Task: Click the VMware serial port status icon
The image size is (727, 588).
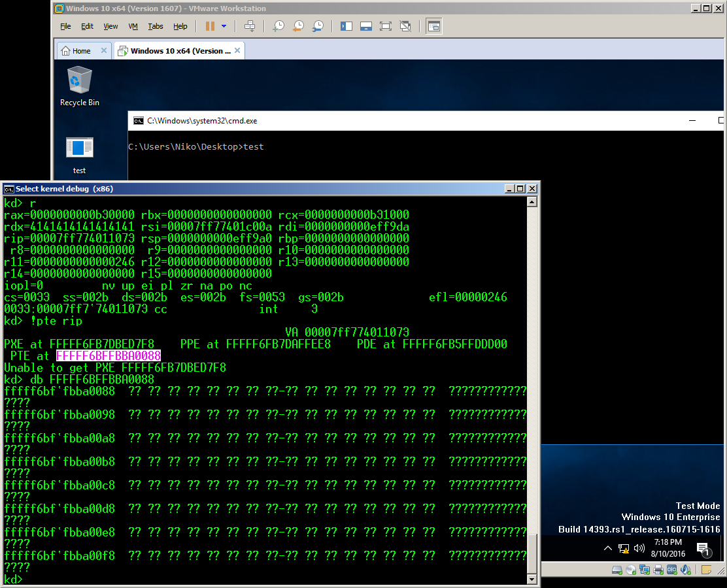Action: 671,570
